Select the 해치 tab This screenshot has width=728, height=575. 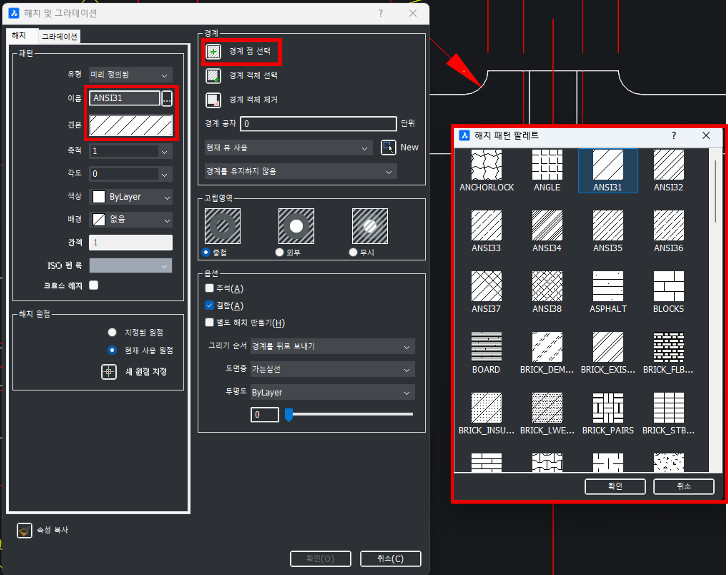pos(19,35)
